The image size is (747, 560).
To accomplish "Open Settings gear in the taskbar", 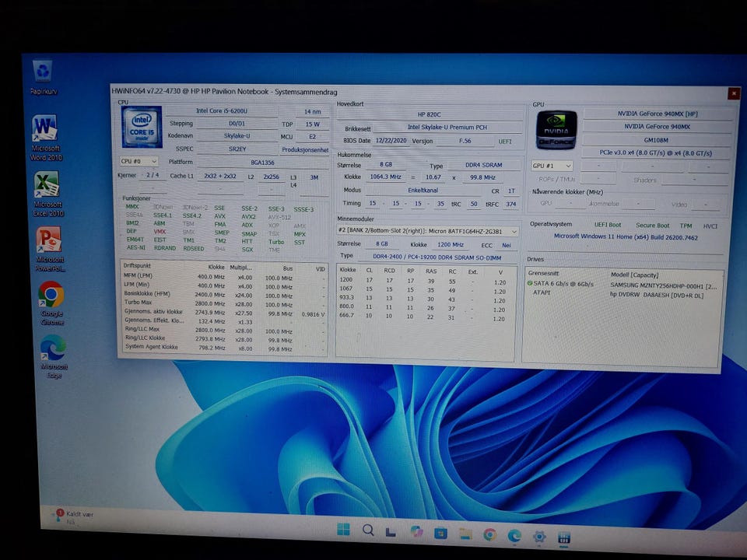I will pyautogui.click(x=539, y=536).
